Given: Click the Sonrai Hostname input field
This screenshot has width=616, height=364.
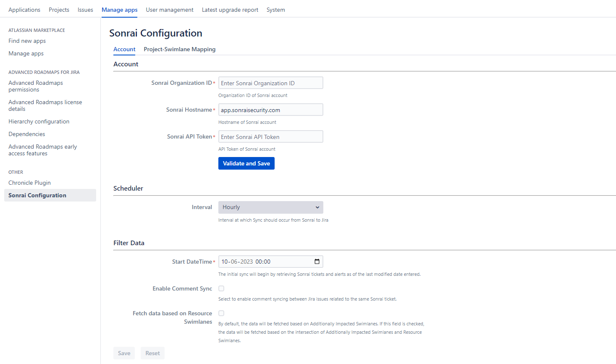Looking at the screenshot, I should 271,110.
